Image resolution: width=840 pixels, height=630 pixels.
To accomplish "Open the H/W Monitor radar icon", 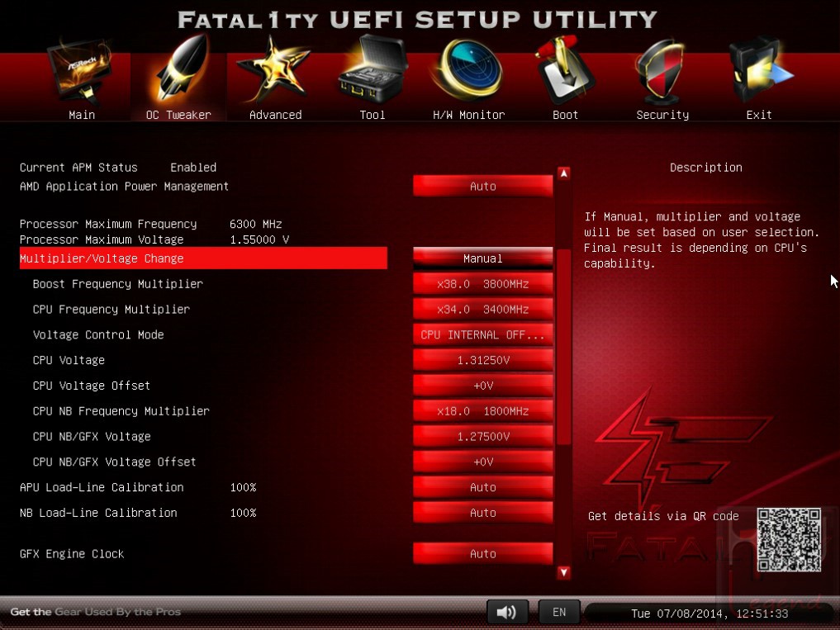I will point(467,69).
